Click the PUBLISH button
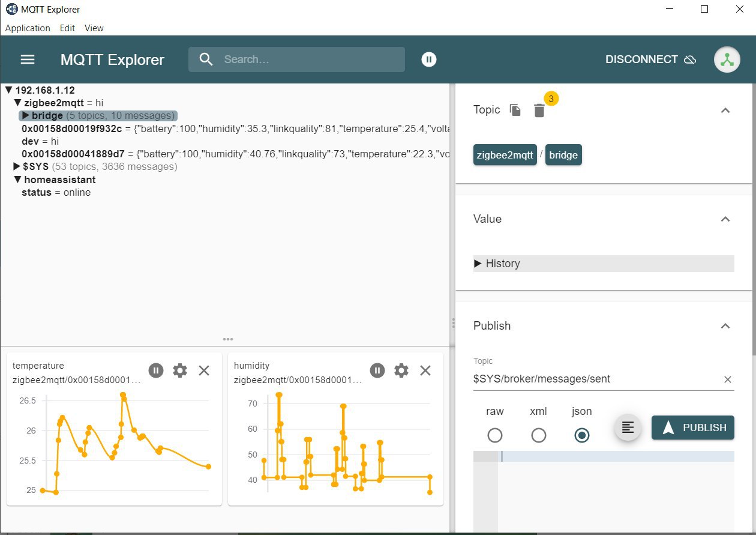Screen dimensions: 756x535 click(693, 428)
